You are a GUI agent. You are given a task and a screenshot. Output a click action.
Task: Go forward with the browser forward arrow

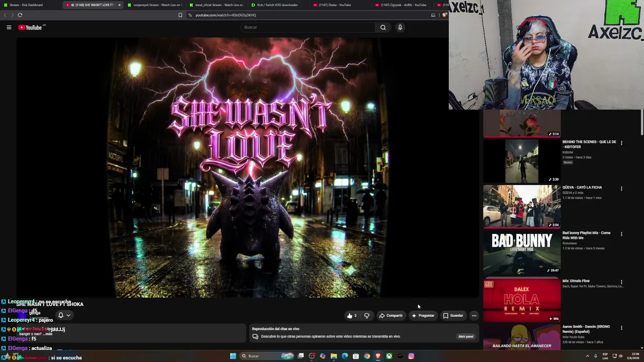pos(13,15)
